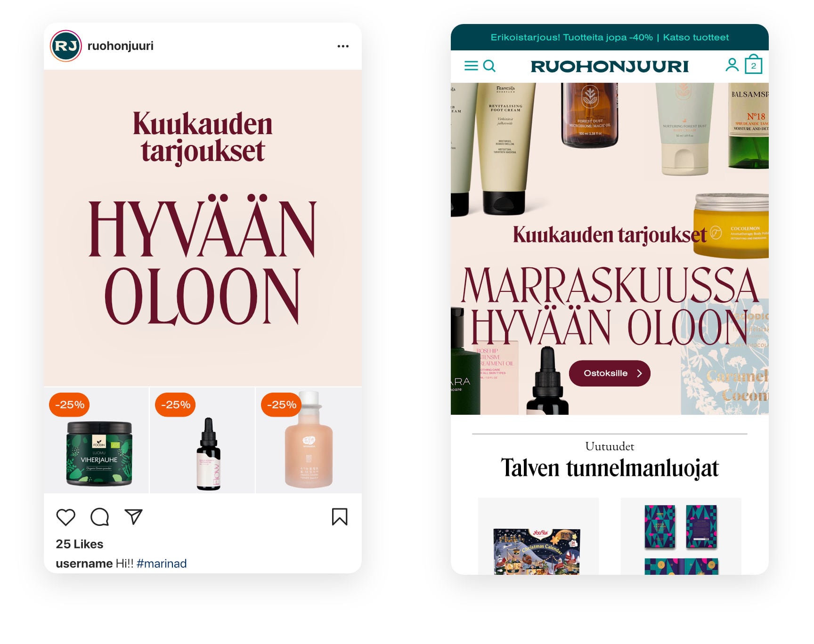The height and width of the screenshot is (644, 814).
Task: Open the three-dot post options menu
Action: (x=343, y=46)
